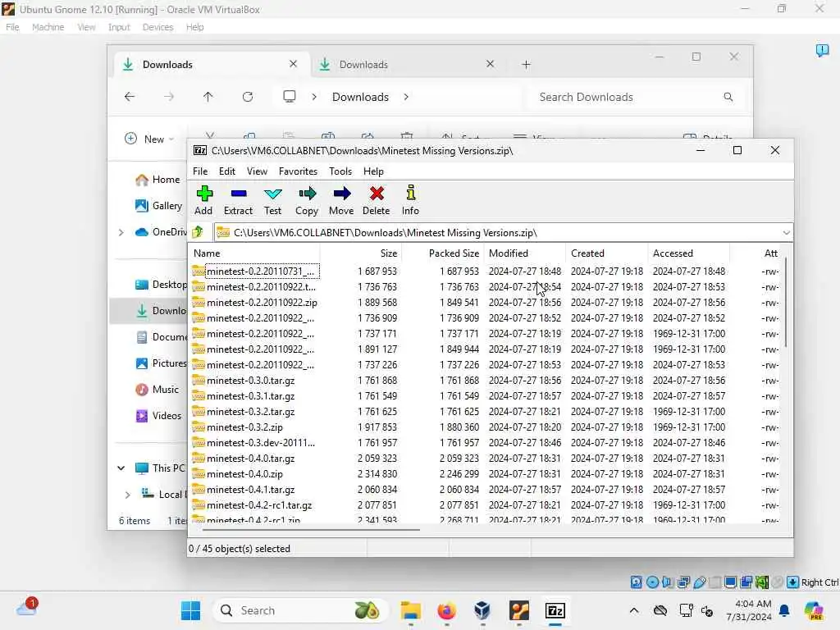This screenshot has height=630, width=840.
Task: Sort by Packed Size column header
Action: (x=442, y=253)
